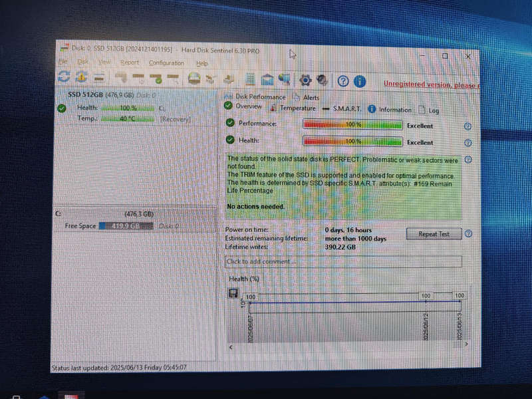Viewport: 532px width, 399px height.
Task: Click the question mark Help toolbar icon
Action: pyautogui.click(x=343, y=81)
